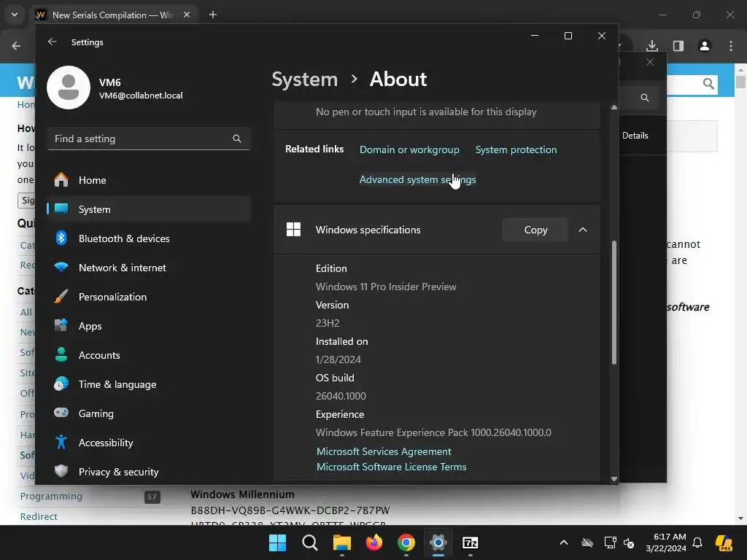Launch Firefox from the taskbar
Screen dimensions: 747x560
[x=374, y=542]
